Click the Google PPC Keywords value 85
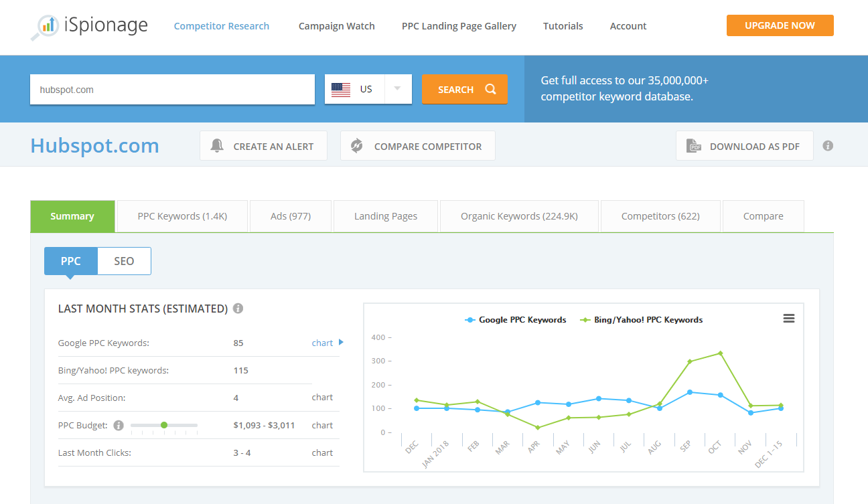The height and width of the screenshot is (504, 868). point(238,343)
